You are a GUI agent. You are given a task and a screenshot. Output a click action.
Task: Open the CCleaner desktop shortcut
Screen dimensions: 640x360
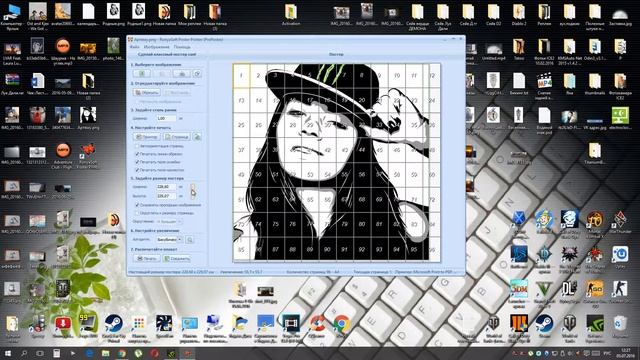point(316,326)
